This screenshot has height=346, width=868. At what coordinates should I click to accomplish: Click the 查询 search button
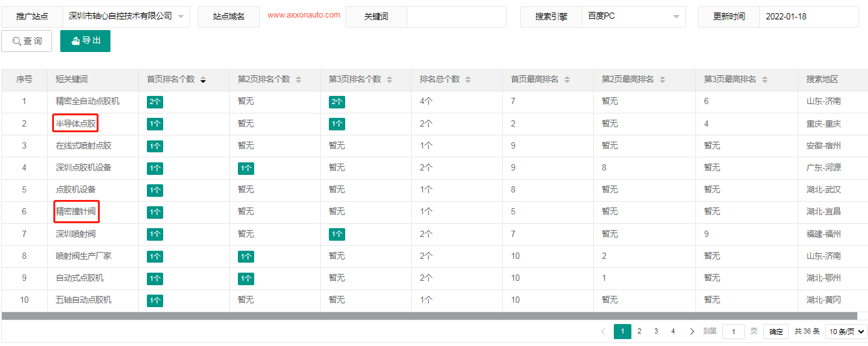pos(26,41)
